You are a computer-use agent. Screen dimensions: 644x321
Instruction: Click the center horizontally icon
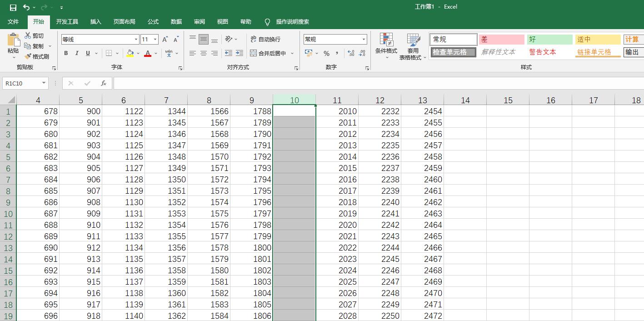[204, 53]
